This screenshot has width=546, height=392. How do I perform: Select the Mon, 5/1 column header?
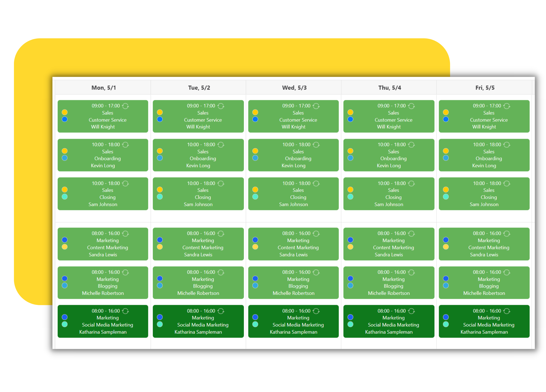[x=104, y=88]
